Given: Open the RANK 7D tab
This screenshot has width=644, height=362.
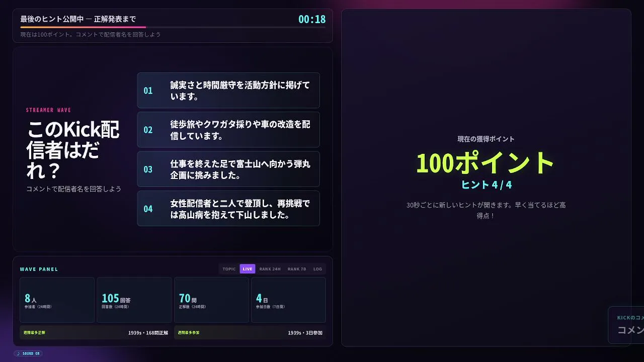Looking at the screenshot, I should (x=297, y=269).
